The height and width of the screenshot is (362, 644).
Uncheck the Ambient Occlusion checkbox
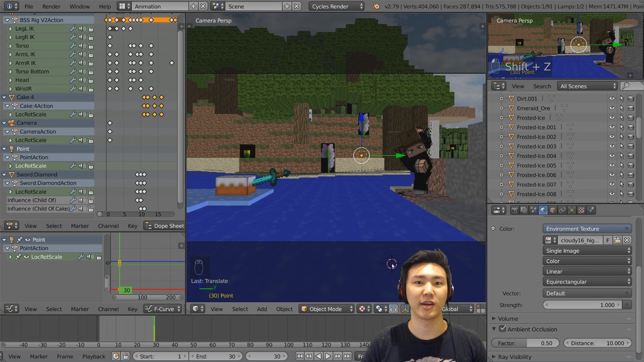tap(502, 329)
